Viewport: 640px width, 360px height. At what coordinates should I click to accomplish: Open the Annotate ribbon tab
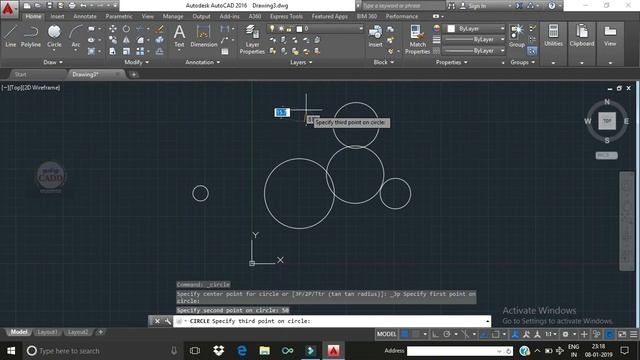85,16
